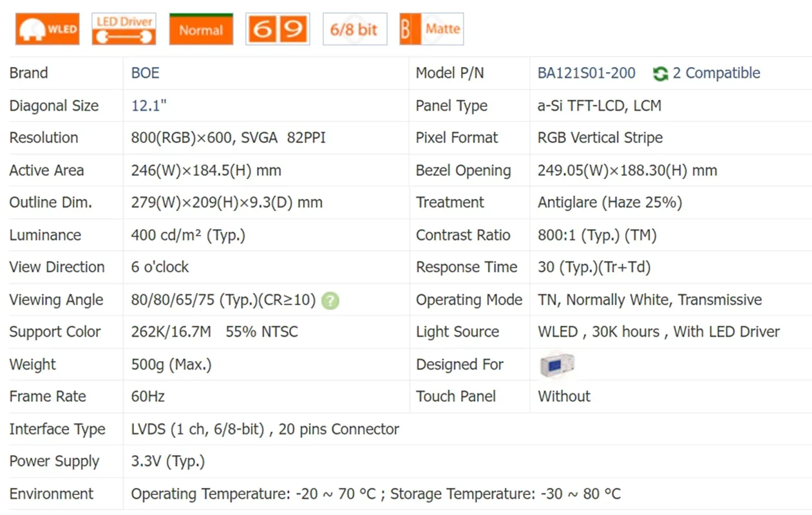The height and width of the screenshot is (515, 812).
Task: Select the resolution value 800(RGB)×600, SVGA 82PPI
Action: coord(229,138)
